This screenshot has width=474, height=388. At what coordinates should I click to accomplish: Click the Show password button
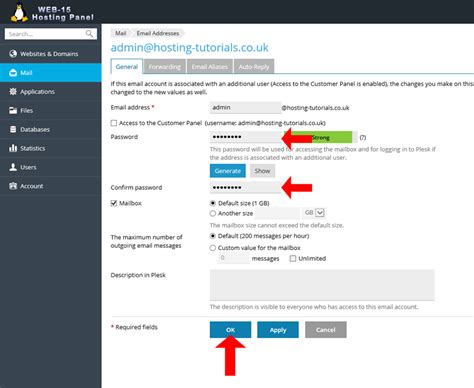pyautogui.click(x=262, y=171)
